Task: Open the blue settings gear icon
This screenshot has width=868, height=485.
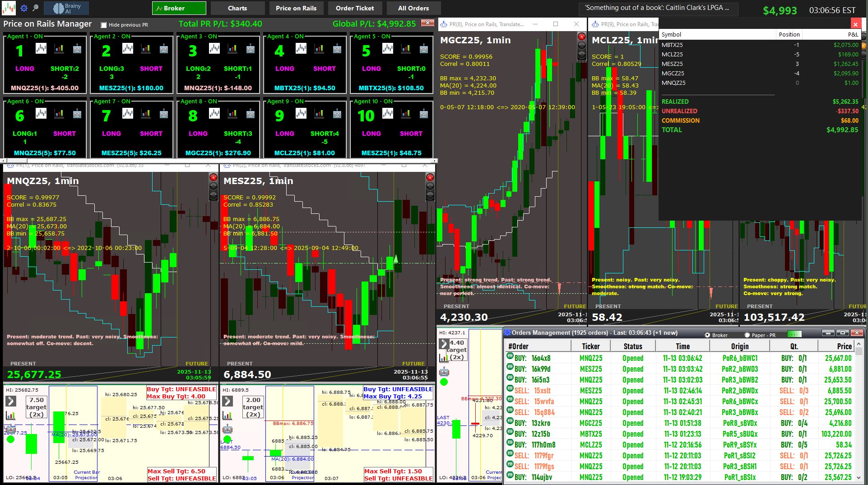Action: coord(24,8)
